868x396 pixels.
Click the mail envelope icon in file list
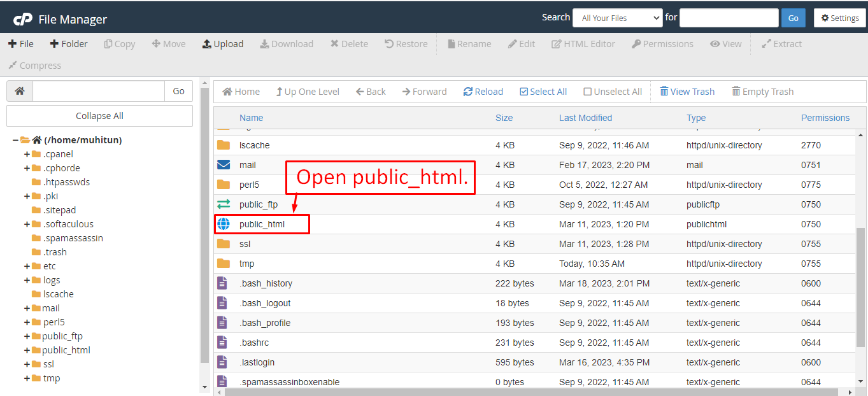tap(224, 165)
